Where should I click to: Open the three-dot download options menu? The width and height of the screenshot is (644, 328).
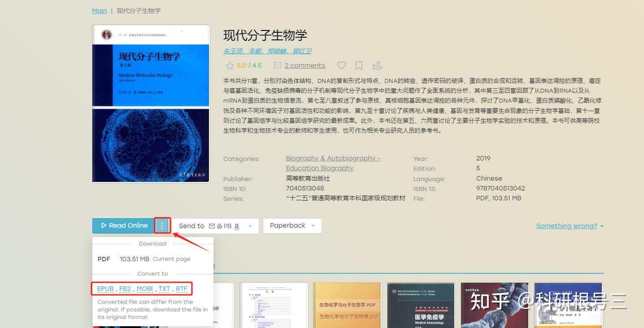point(162,225)
